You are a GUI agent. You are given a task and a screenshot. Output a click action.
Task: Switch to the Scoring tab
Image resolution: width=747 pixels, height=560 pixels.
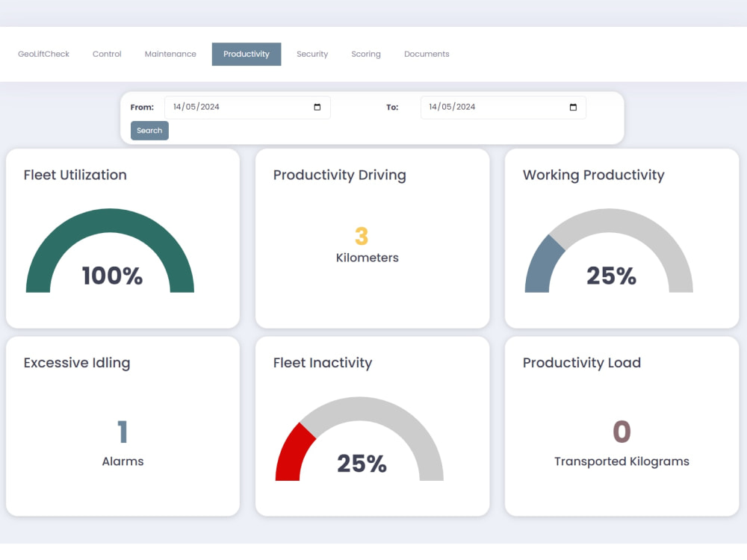(x=366, y=54)
